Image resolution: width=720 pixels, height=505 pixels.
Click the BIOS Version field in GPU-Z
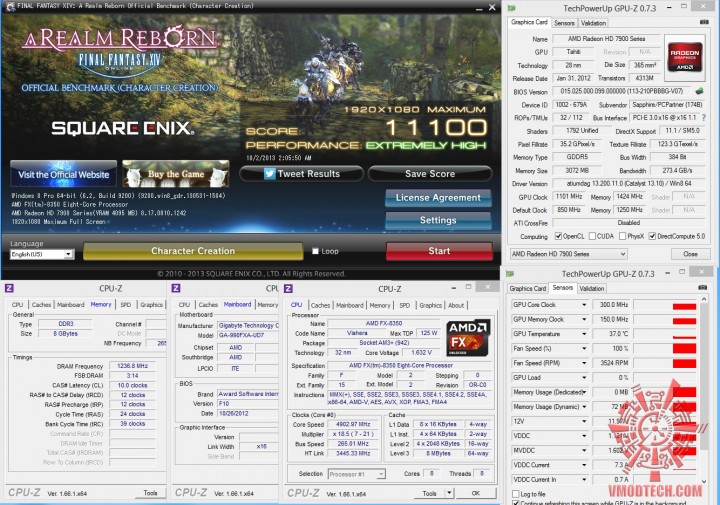(x=622, y=91)
